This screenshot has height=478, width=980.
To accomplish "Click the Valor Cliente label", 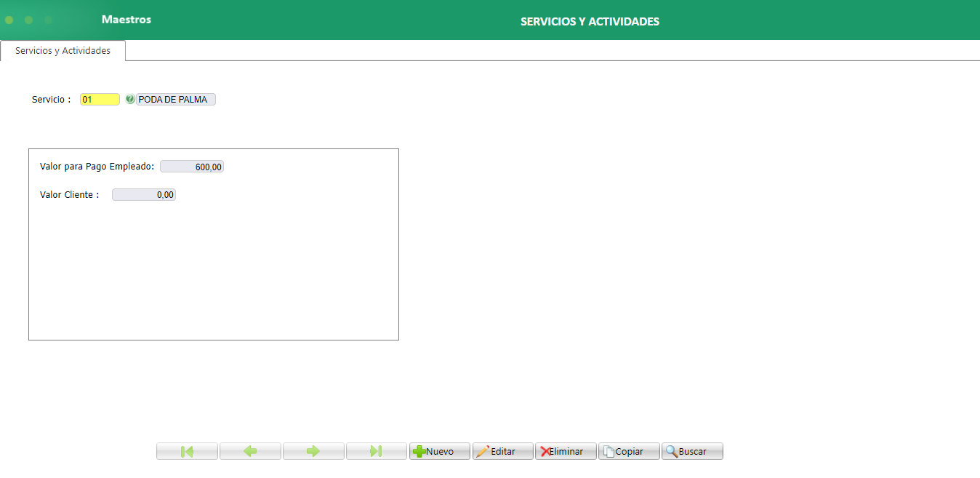I will click(70, 195).
